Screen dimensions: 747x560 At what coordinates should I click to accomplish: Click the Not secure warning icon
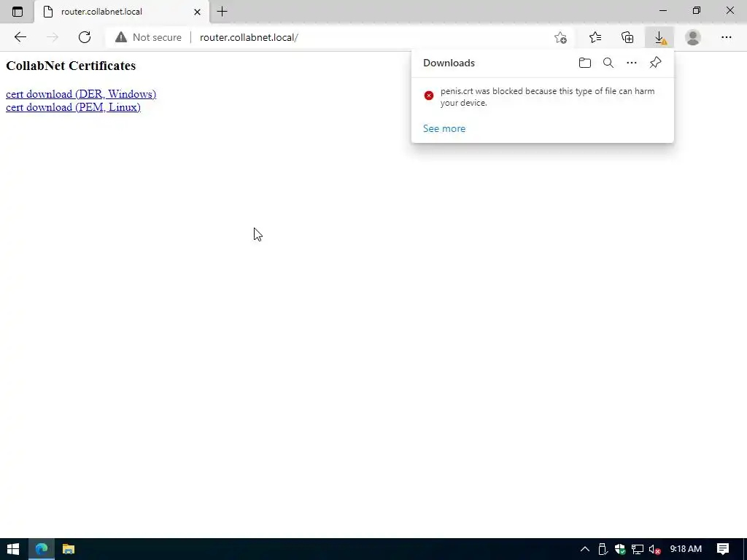click(x=121, y=37)
